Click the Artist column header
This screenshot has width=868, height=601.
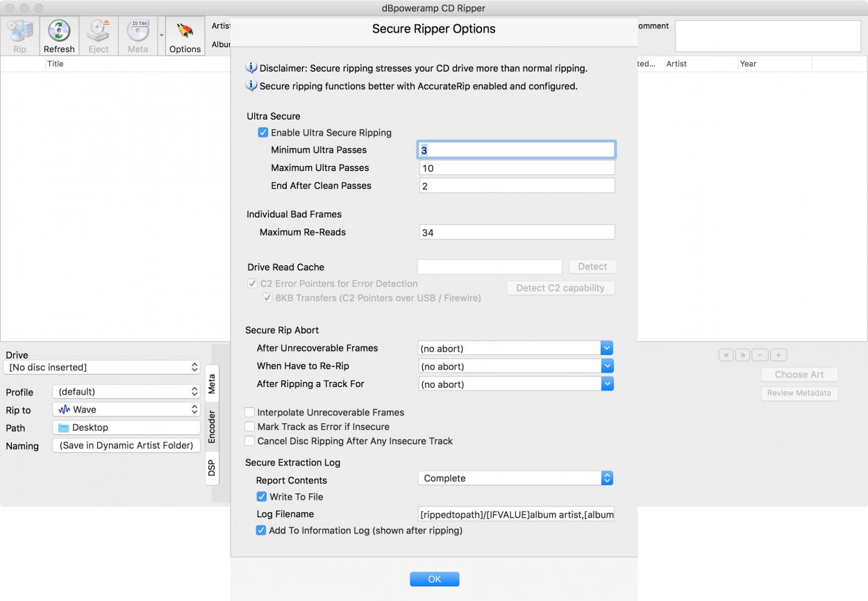tap(701, 64)
